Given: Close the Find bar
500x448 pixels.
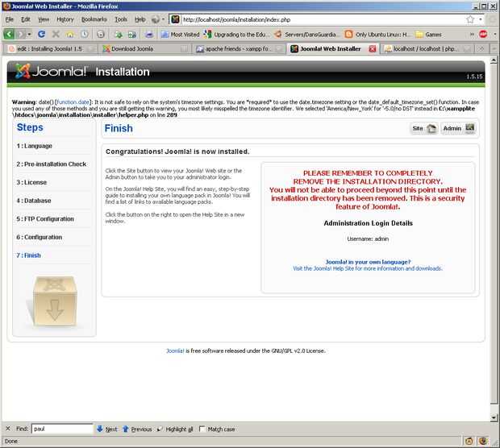Looking at the screenshot, I should pos(8,429).
